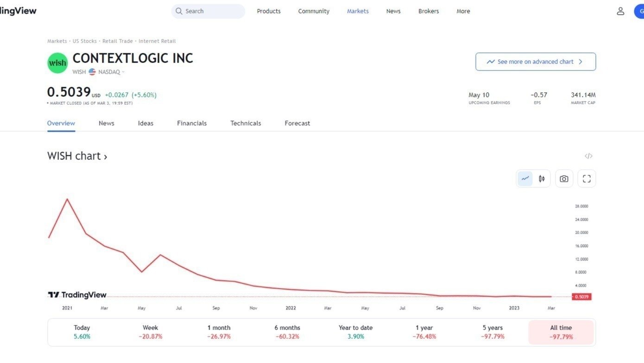This screenshot has height=363, width=644.
Task: Click the TradingView watermark on the chart
Action: click(78, 294)
